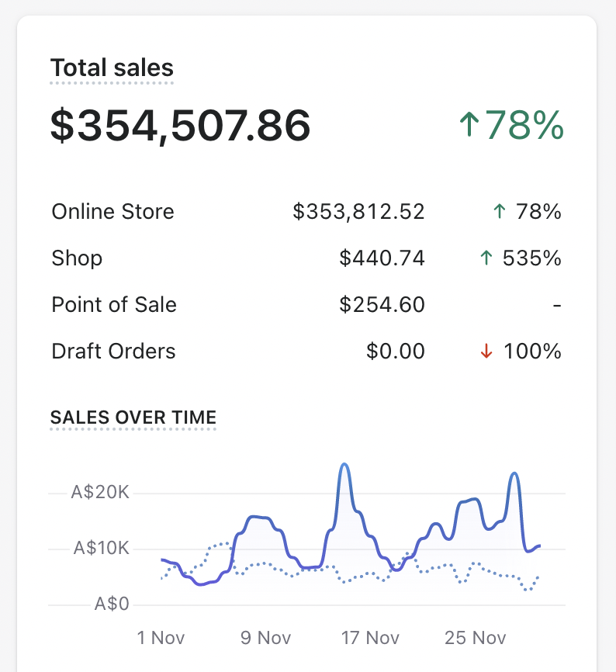
Task: Click the red down arrow in Draft Orders row
Action: coord(486,352)
